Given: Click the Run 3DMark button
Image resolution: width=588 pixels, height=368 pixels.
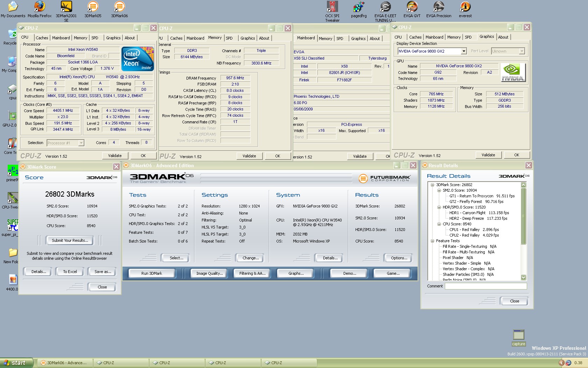Looking at the screenshot, I should coord(152,273).
